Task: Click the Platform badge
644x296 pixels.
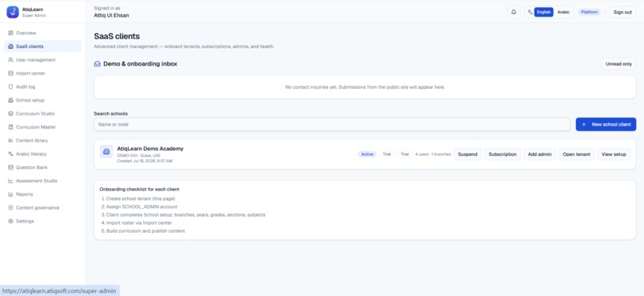Action: [x=589, y=12]
